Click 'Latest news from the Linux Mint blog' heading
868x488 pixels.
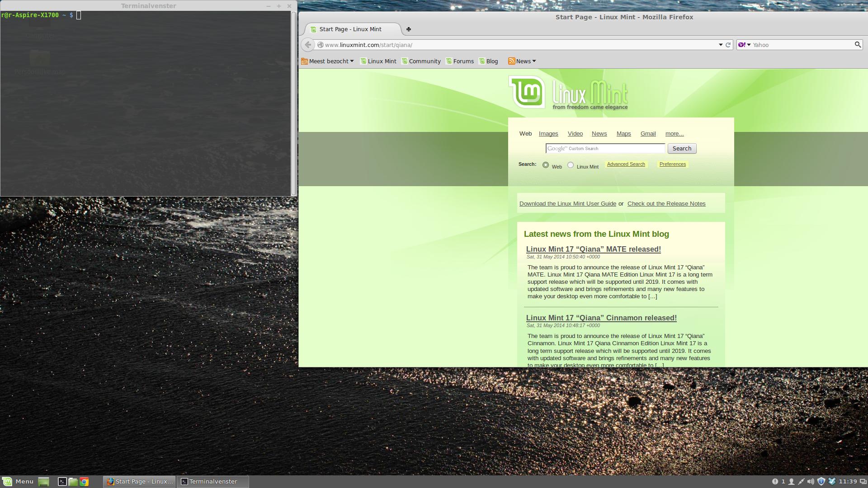(x=596, y=234)
